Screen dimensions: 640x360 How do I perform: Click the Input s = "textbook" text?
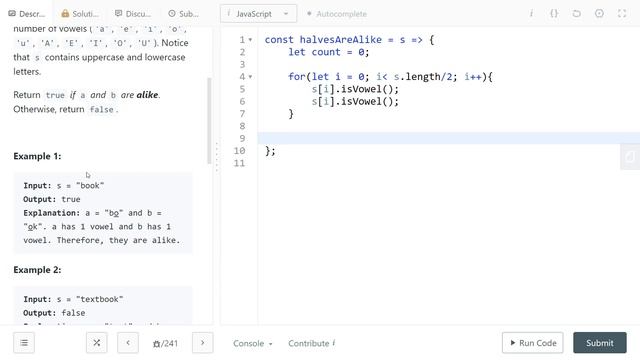pyautogui.click(x=73, y=299)
